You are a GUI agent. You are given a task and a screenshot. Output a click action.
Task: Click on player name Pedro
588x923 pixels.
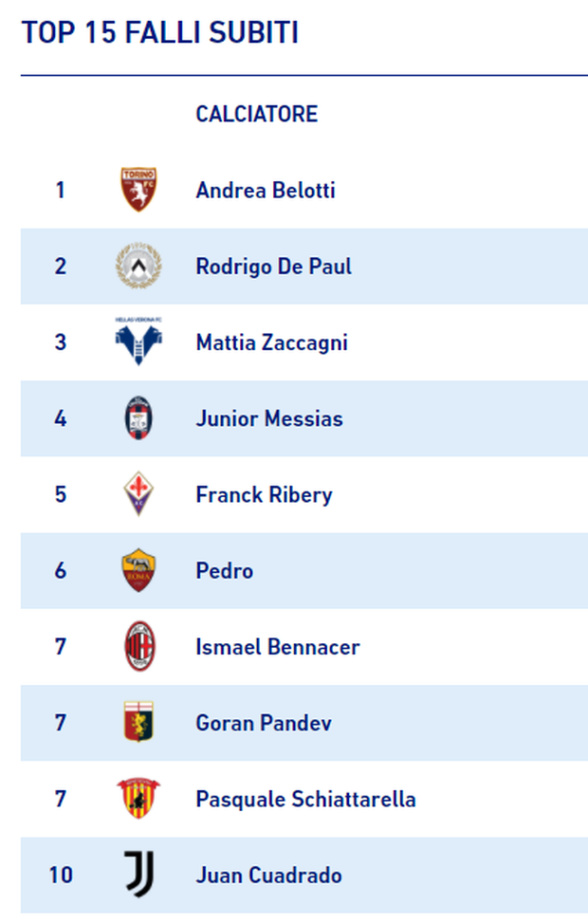point(225,571)
